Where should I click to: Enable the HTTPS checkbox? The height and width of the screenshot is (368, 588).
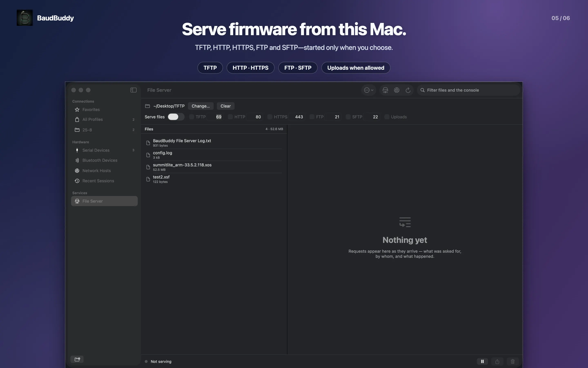point(269,117)
